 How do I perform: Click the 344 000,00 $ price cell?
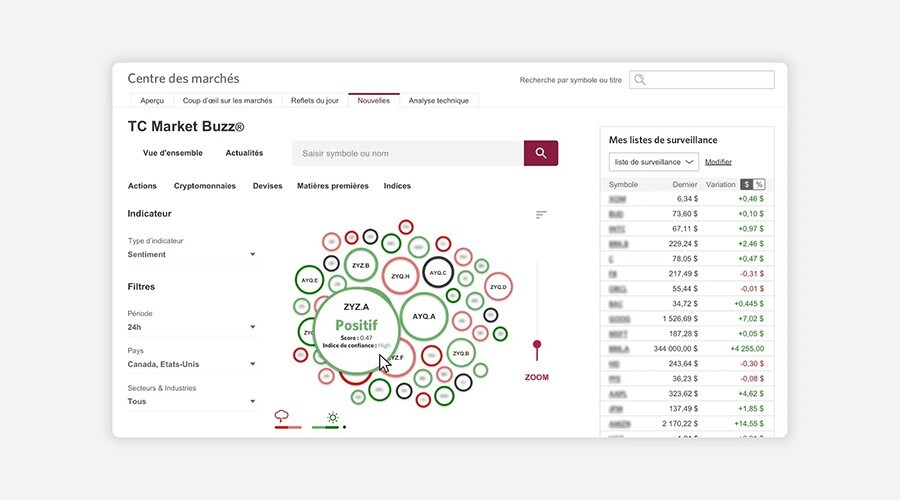(x=676, y=348)
